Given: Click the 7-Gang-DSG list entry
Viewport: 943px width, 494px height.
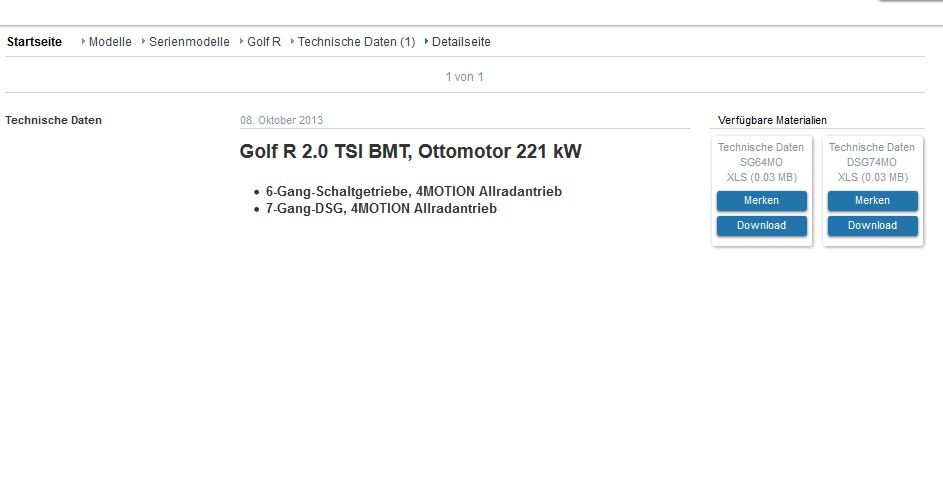Looking at the screenshot, I should [381, 209].
